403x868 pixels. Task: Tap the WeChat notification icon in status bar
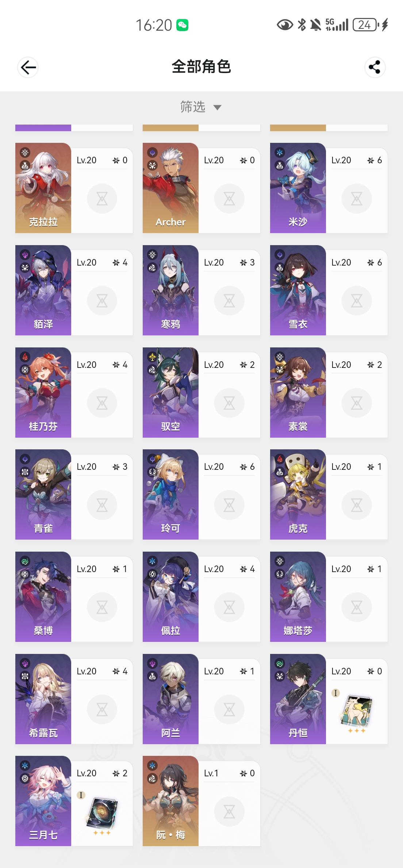pos(183,25)
